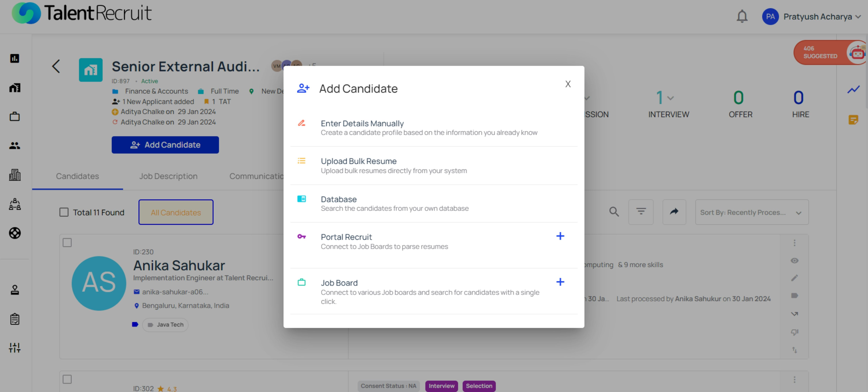Switch to the Job Description tab
Viewport: 868px width, 392px height.
pos(168,176)
